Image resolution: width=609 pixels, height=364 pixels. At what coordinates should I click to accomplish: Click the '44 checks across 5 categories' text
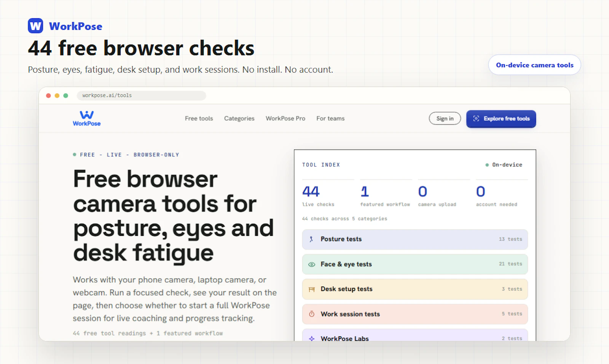tap(344, 219)
